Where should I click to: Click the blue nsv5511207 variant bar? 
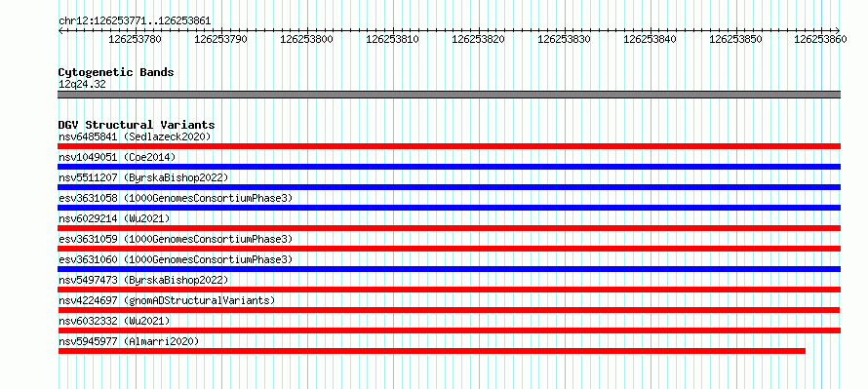[x=449, y=187]
